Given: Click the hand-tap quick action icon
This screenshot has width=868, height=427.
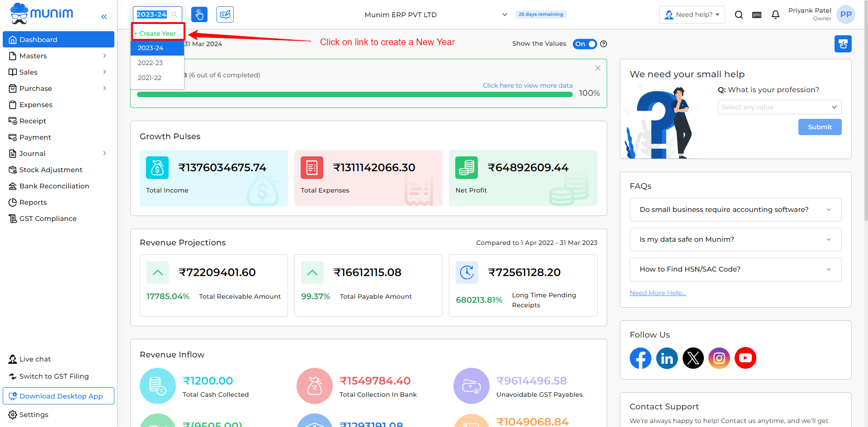Looking at the screenshot, I should coord(199,14).
